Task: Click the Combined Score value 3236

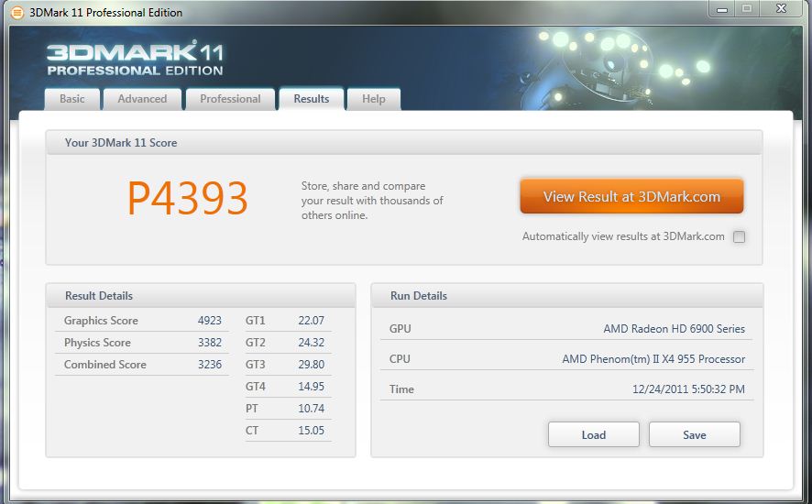Action: click(210, 365)
